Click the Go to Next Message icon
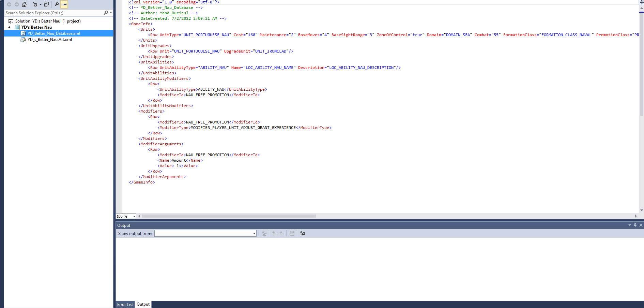This screenshot has height=308, width=644. [x=282, y=233]
